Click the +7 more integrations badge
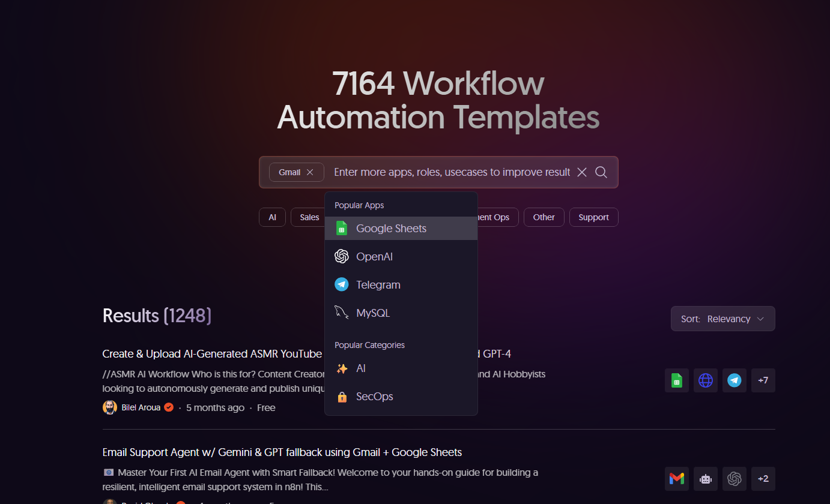This screenshot has height=504, width=830. (763, 380)
